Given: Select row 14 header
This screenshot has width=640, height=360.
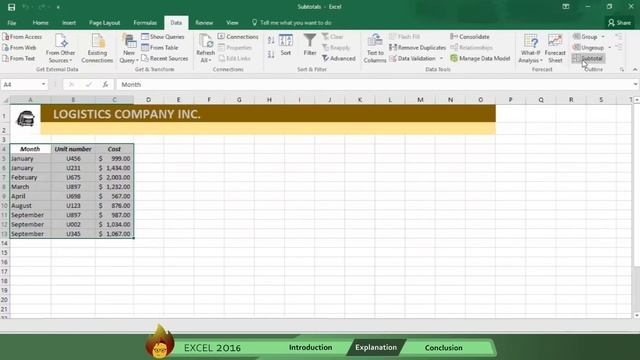Looking at the screenshot, I should coord(4,243).
